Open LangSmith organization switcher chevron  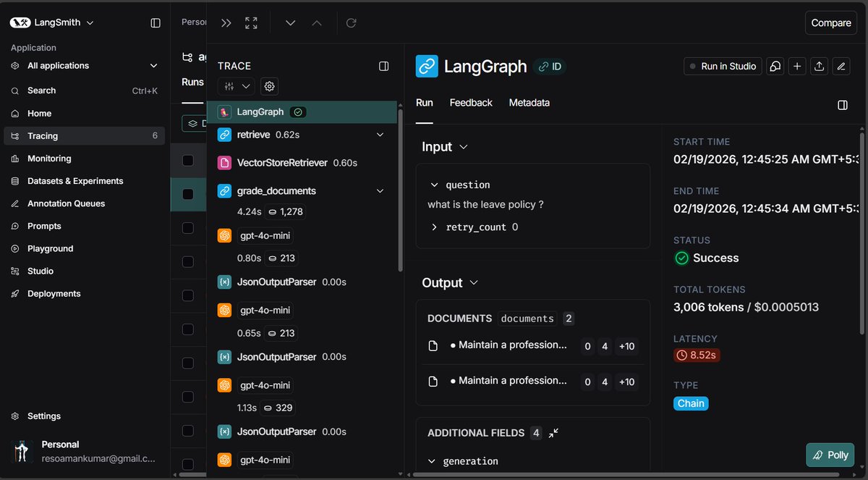pos(90,23)
